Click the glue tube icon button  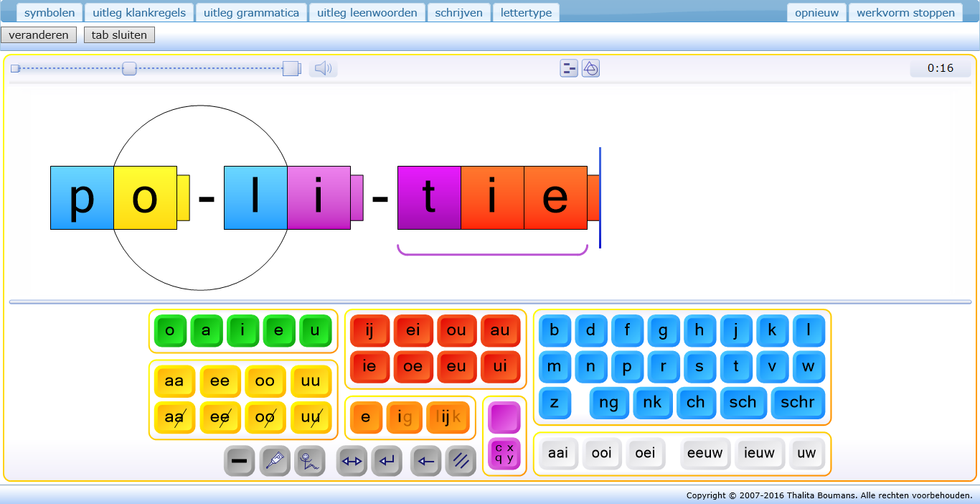coord(275,461)
